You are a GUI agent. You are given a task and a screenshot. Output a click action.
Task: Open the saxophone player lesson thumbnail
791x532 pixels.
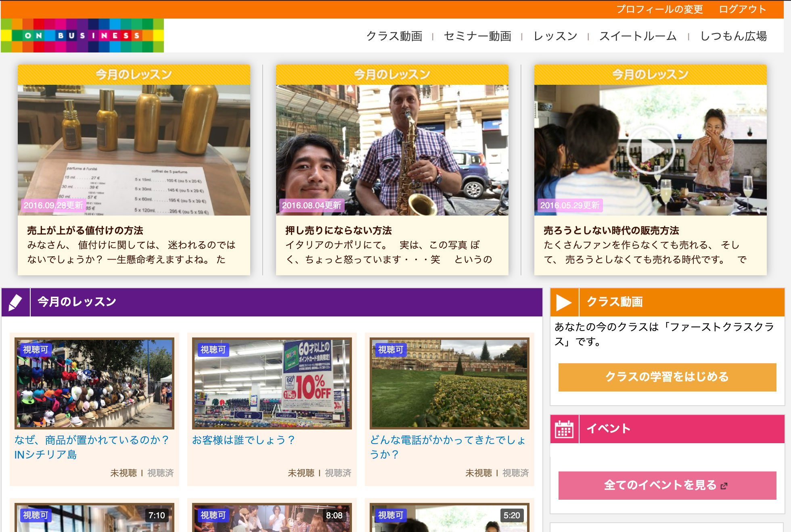392,150
